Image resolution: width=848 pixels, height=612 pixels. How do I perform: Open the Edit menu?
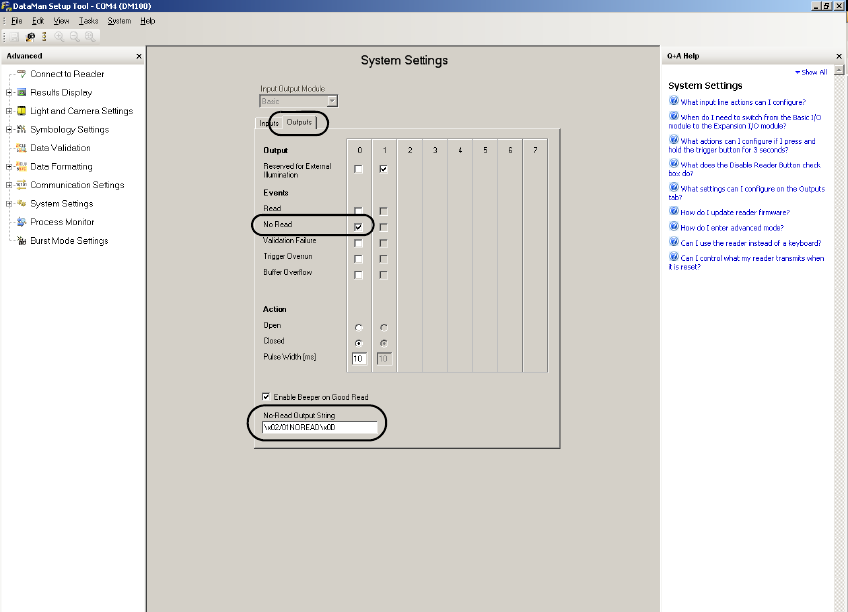tap(38, 21)
